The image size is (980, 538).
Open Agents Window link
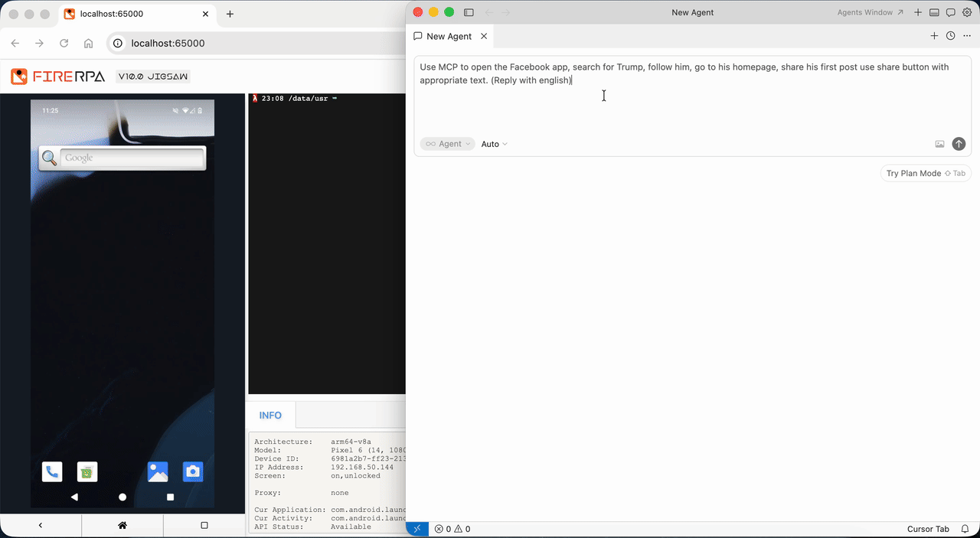[871, 12]
